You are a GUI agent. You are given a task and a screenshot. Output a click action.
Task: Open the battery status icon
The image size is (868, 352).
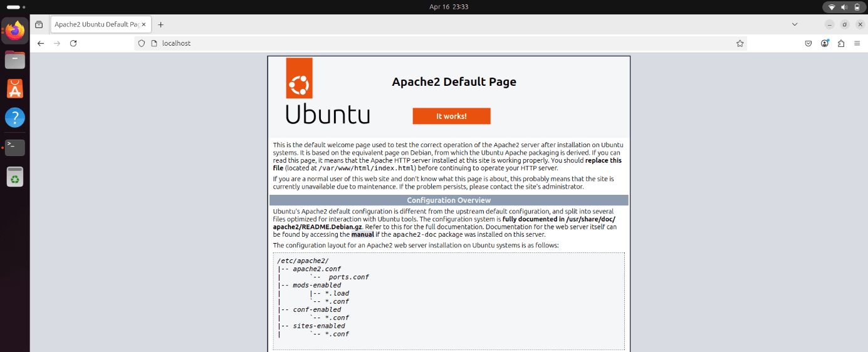(857, 7)
